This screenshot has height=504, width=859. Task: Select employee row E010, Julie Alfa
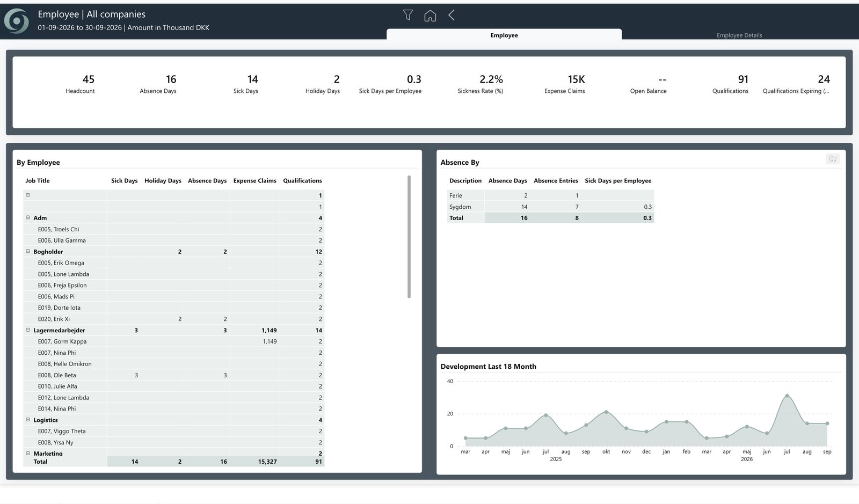click(173, 386)
